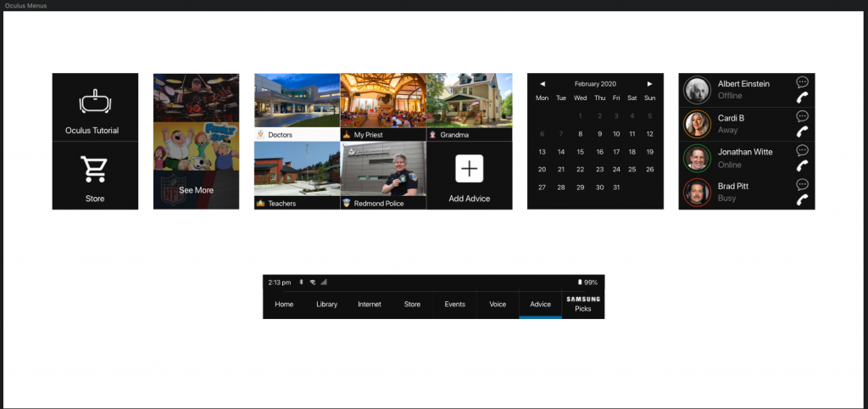Switch to the Events tab

pos(454,305)
